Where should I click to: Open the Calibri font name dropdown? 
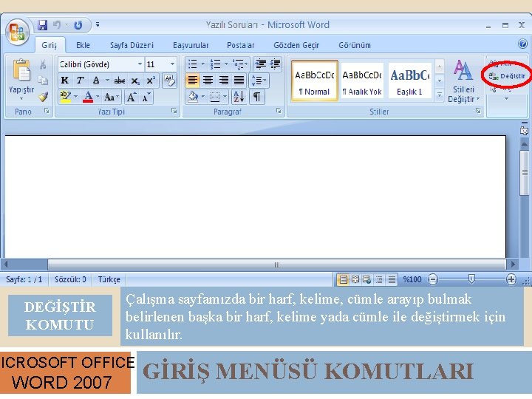(140, 64)
